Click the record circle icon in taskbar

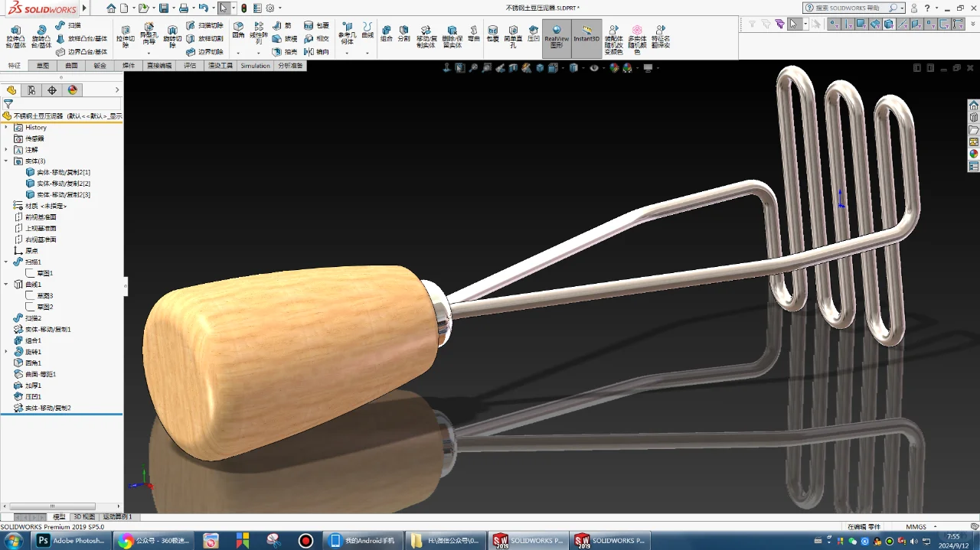pos(306,541)
